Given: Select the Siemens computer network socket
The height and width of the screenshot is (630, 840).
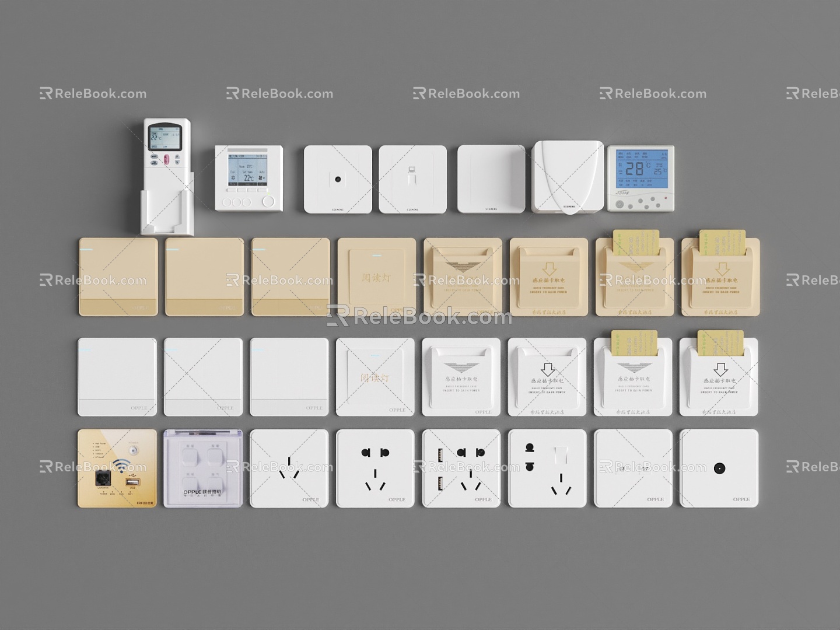Looking at the screenshot, I should [413, 179].
